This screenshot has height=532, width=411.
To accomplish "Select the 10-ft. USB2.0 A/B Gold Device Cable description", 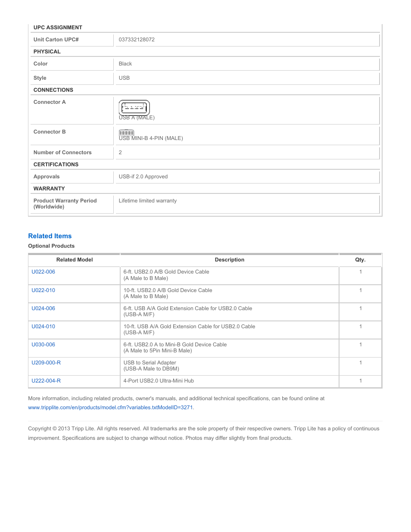I will [168, 293].
